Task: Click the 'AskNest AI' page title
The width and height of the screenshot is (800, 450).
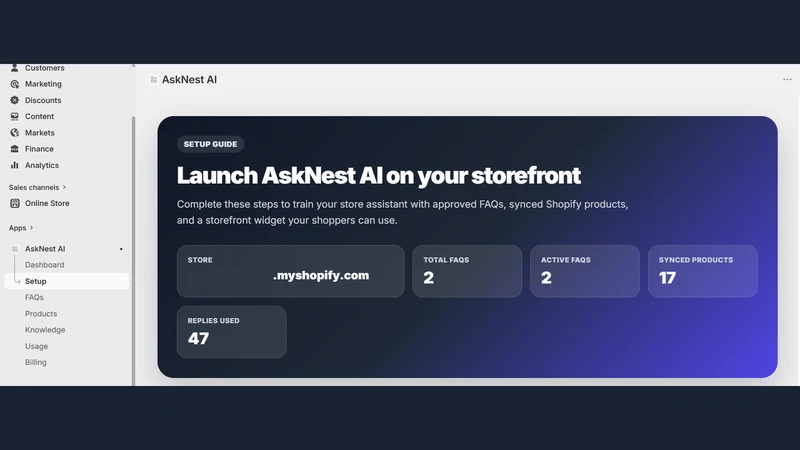Action: click(x=189, y=80)
